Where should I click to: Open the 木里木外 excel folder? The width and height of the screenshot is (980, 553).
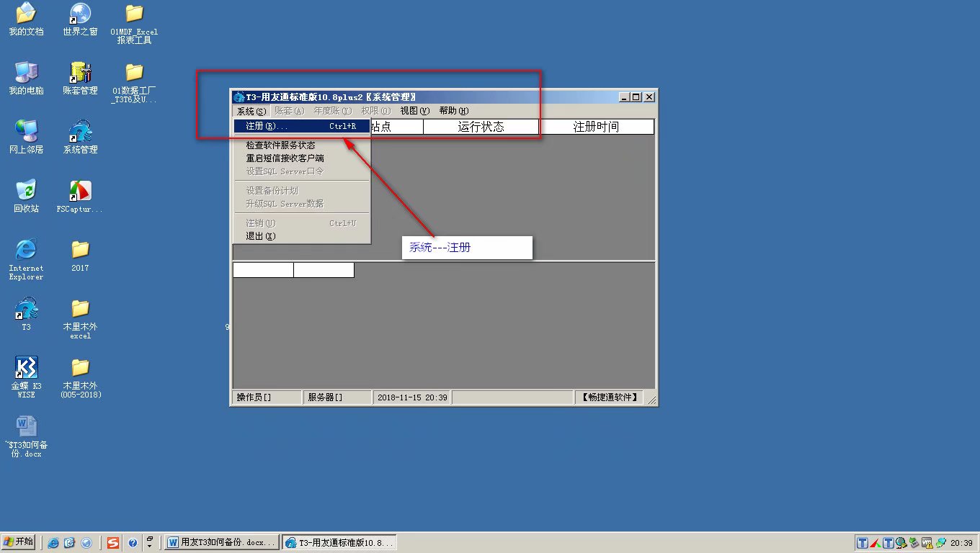(x=80, y=309)
